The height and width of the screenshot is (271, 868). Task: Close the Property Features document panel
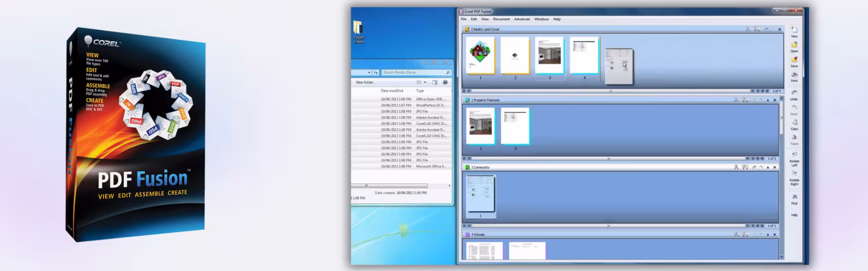(775, 100)
